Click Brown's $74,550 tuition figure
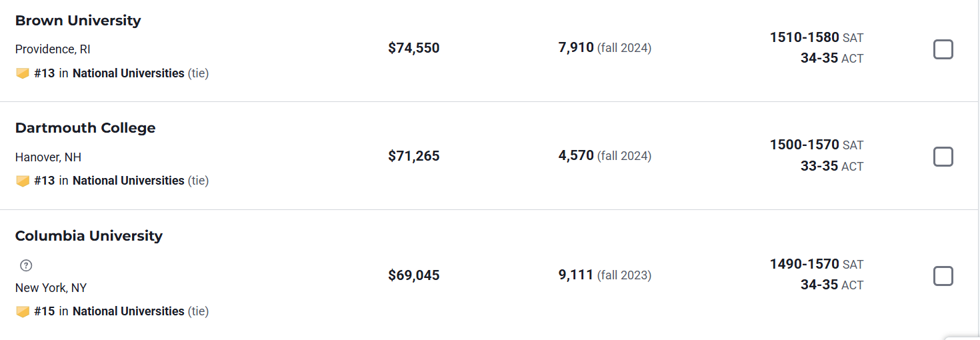Screen dimensions: 980x340 click(x=414, y=48)
